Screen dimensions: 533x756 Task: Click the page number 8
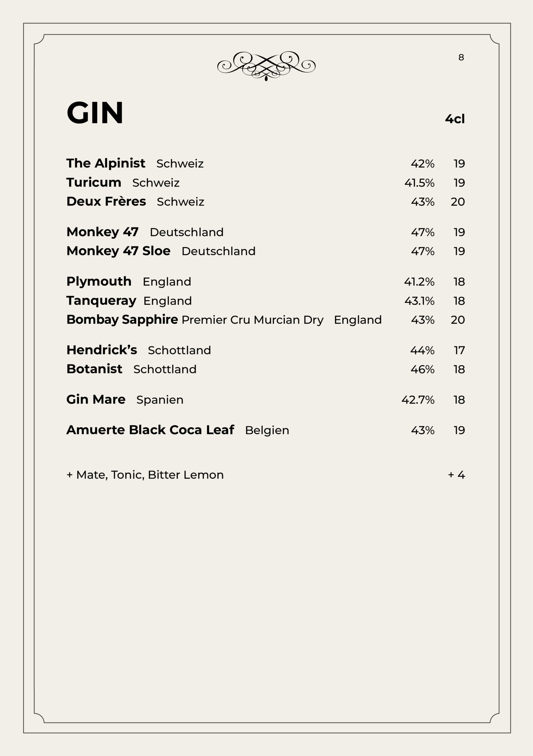[x=461, y=58]
